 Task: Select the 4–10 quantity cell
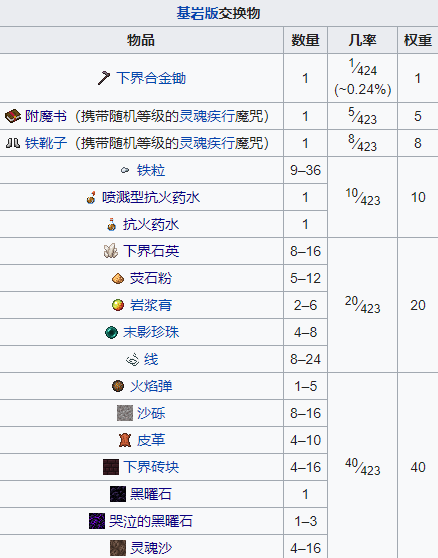coord(305,440)
